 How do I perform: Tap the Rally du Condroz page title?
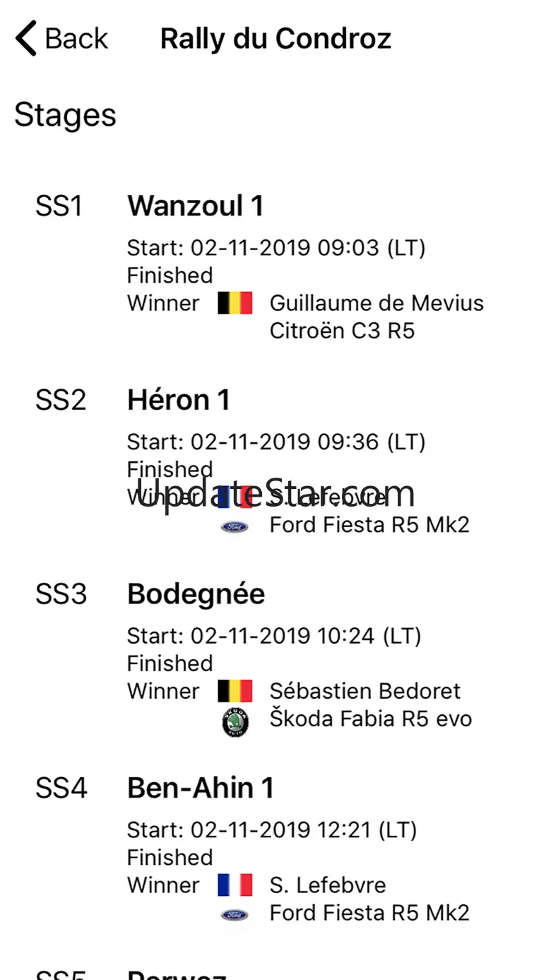click(275, 38)
